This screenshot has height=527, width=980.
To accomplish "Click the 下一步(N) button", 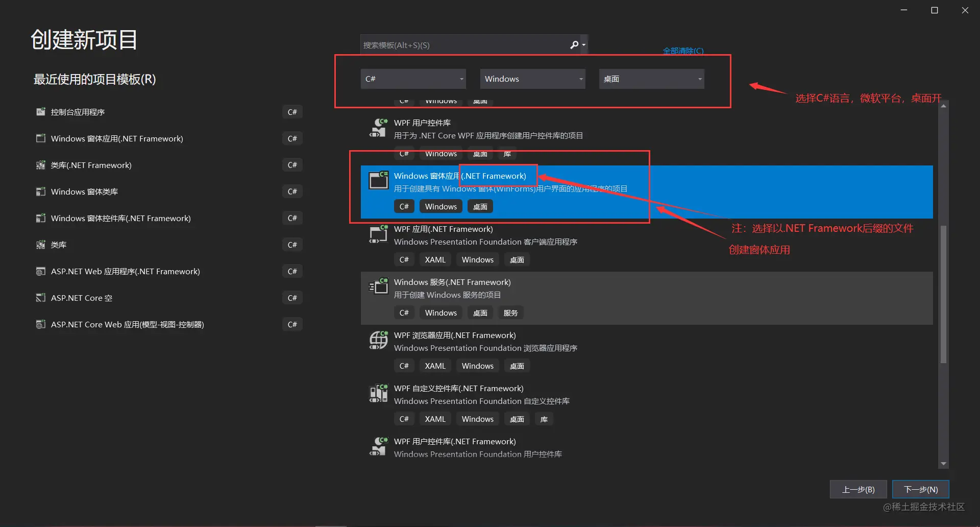I will [x=921, y=489].
